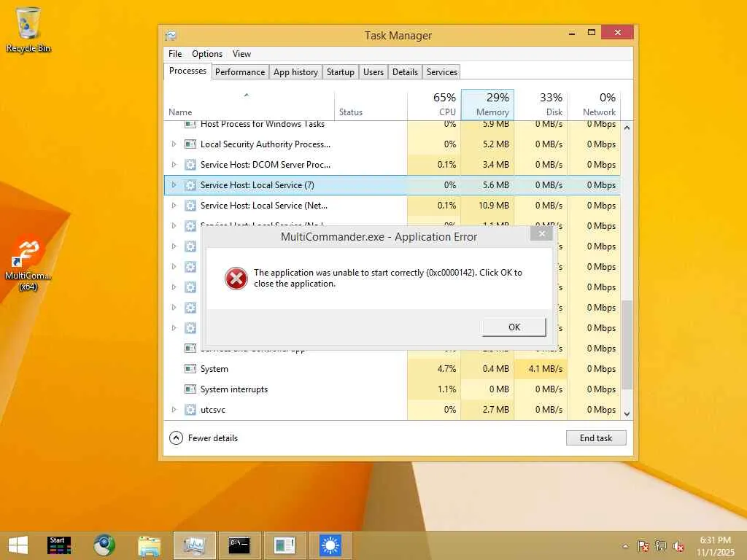
Task: Sort processes by the Memory column
Action: [487, 105]
